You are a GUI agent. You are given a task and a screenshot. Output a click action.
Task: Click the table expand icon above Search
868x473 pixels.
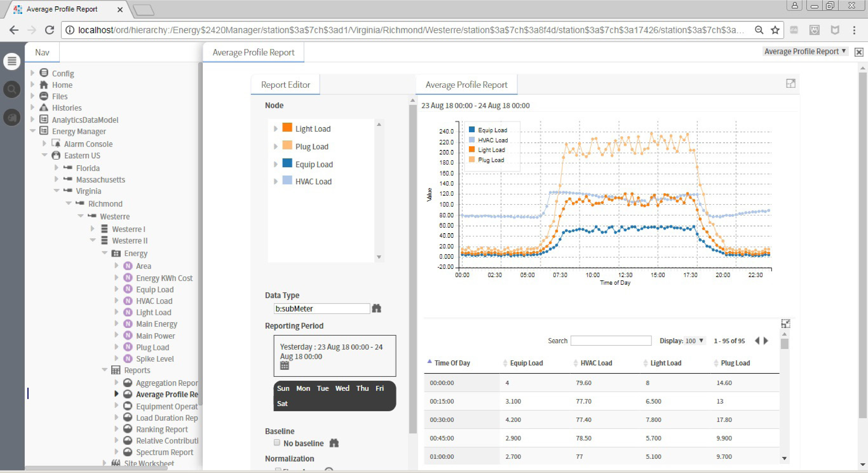(x=785, y=324)
